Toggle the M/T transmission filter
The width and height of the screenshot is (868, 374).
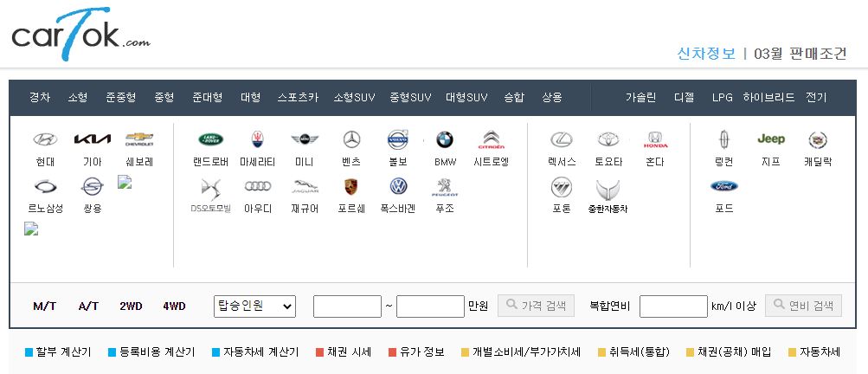[45, 306]
